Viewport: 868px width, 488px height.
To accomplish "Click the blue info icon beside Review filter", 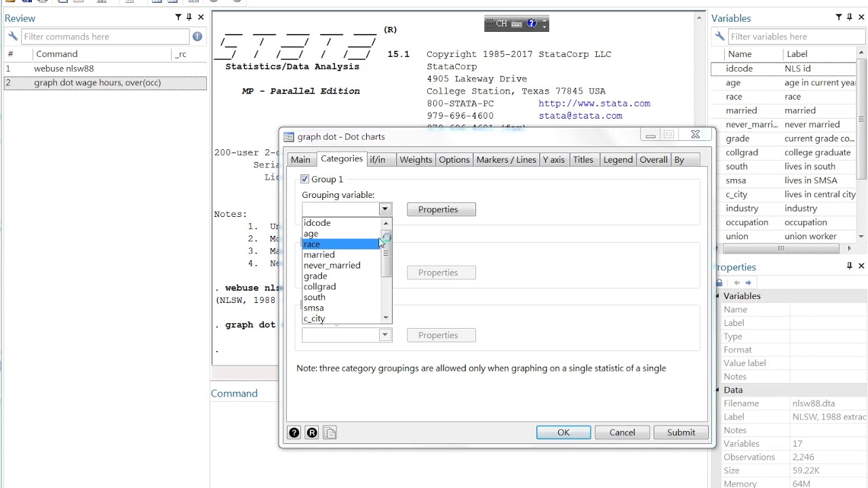I will (197, 37).
